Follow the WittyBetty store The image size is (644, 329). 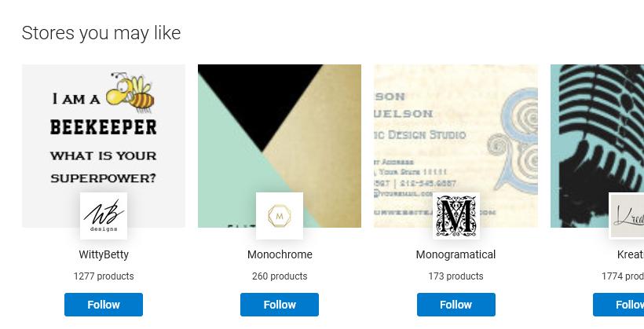click(x=104, y=305)
